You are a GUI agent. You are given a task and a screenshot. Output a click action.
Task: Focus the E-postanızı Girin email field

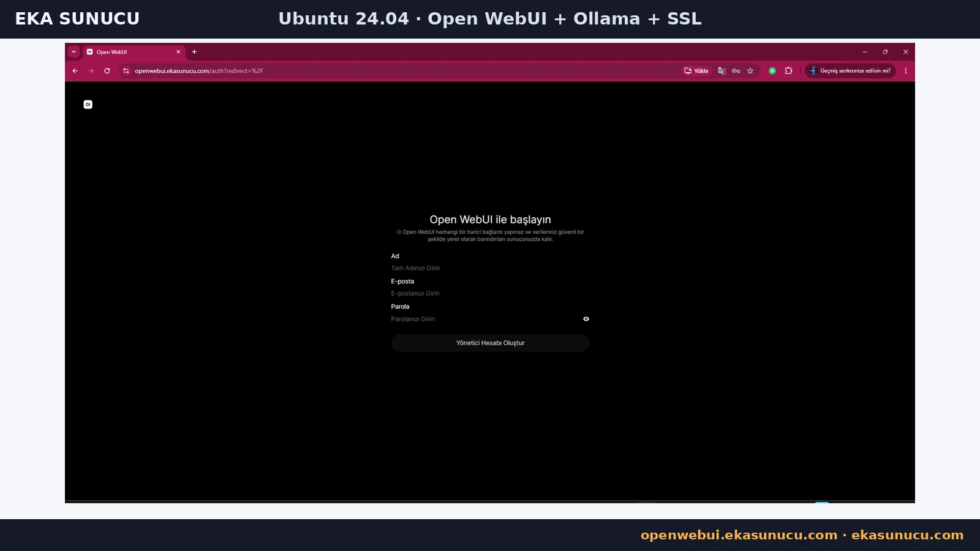tap(490, 293)
